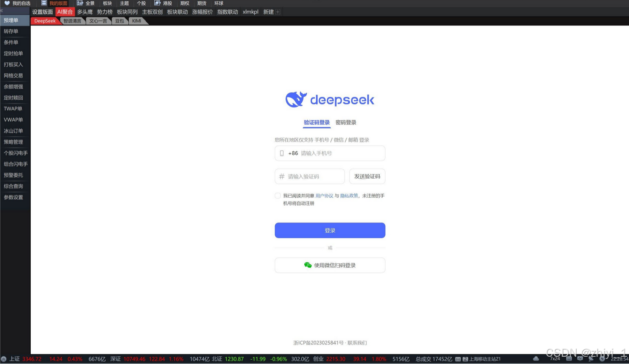Select the xlmkpl layout tab

coord(251,12)
